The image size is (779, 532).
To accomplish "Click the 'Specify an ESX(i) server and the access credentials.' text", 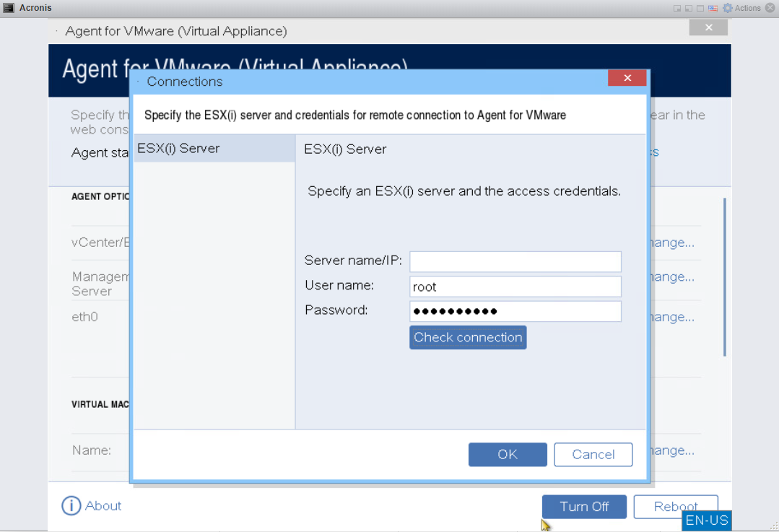I will (x=464, y=191).
